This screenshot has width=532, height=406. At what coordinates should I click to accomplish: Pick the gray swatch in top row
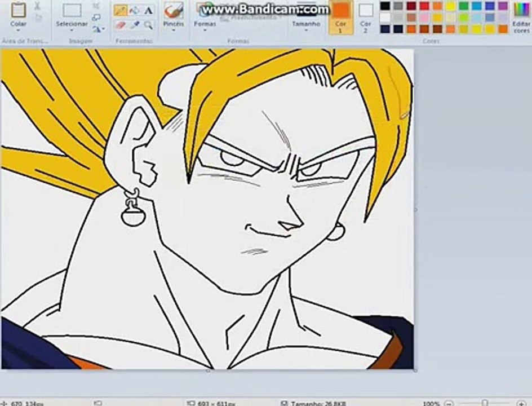pos(398,6)
